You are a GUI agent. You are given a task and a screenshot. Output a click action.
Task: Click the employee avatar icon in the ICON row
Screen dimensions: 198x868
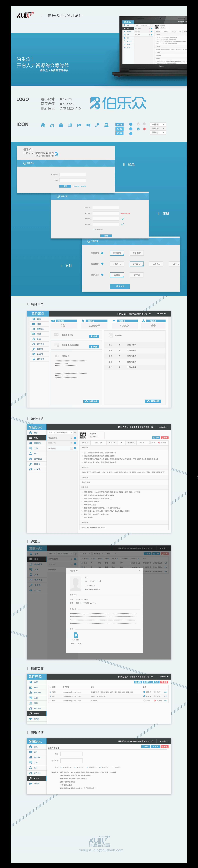(x=106, y=125)
